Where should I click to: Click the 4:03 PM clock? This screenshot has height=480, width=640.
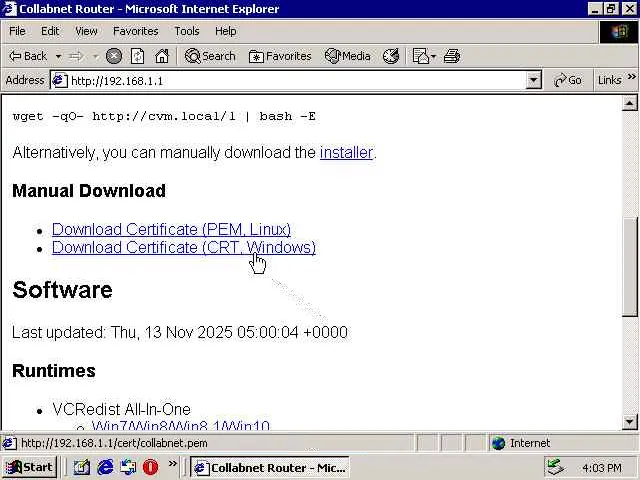[x=602, y=468]
